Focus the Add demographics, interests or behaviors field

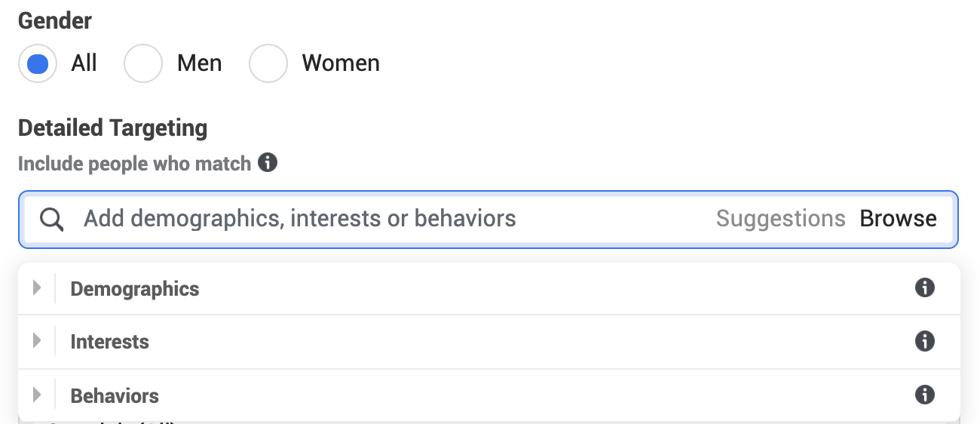tap(488, 220)
